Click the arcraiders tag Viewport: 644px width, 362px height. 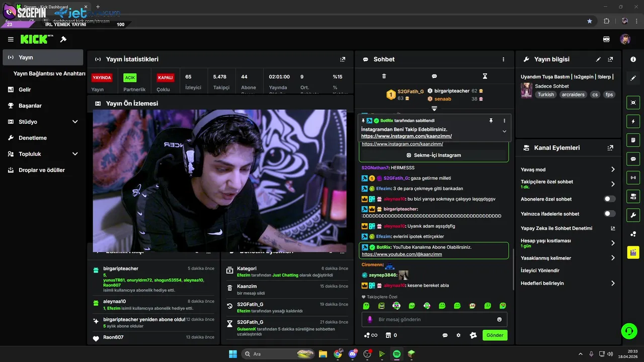(573, 95)
